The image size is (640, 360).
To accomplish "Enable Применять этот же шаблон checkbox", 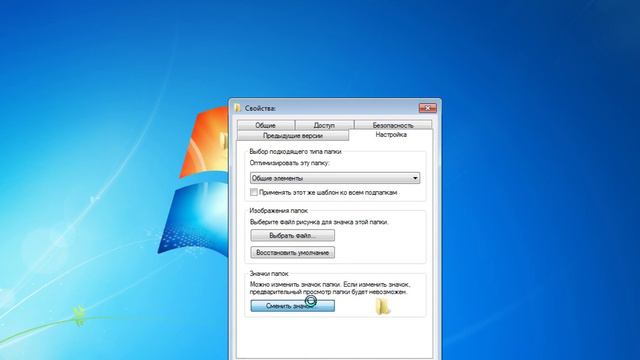I will pos(254,192).
